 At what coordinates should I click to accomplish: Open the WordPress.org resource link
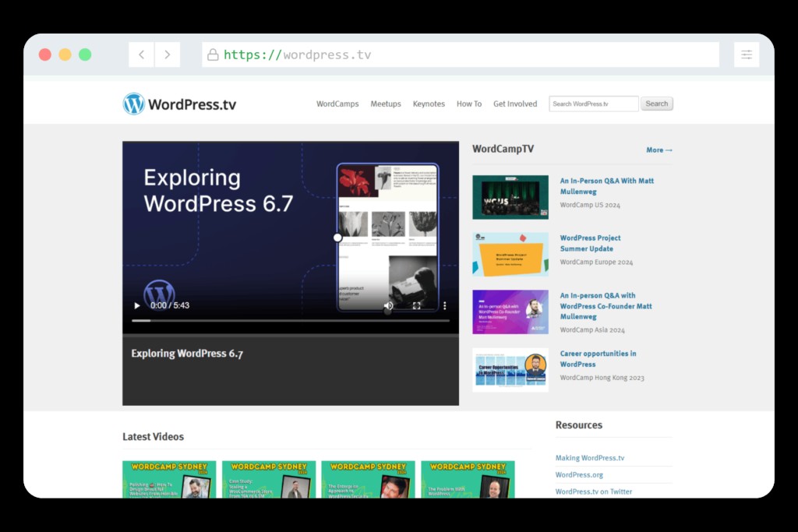[579, 474]
